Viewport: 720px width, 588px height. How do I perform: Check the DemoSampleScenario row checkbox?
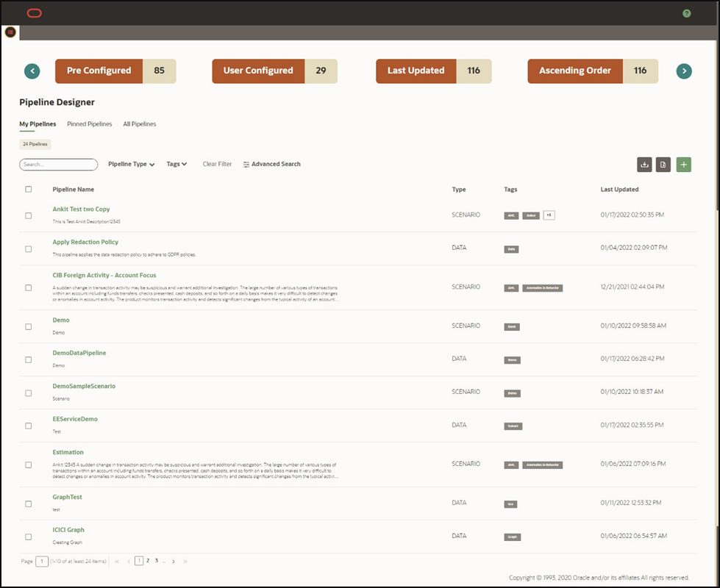coord(29,393)
